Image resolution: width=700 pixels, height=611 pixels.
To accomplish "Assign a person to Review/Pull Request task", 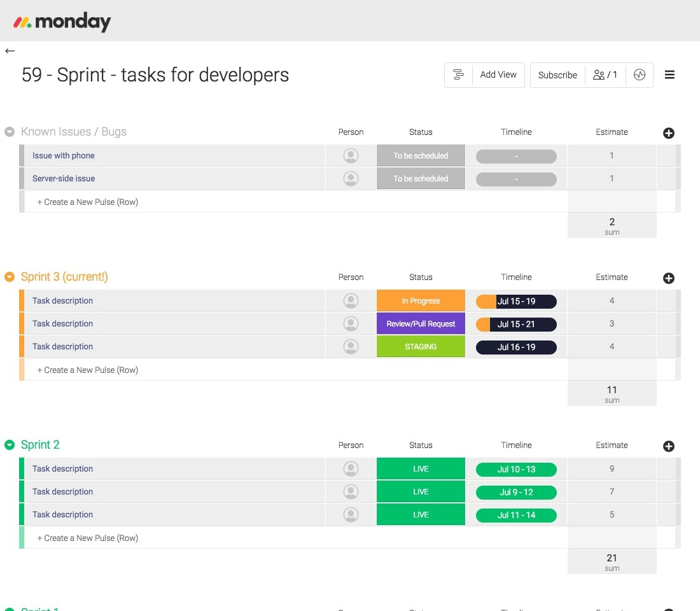I will pos(351,324).
